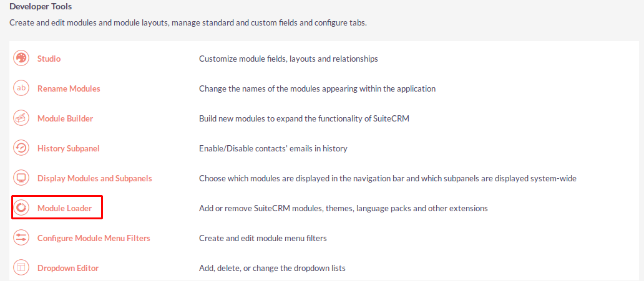The width and height of the screenshot is (644, 281).
Task: Select the Module Loader link
Action: 64,208
